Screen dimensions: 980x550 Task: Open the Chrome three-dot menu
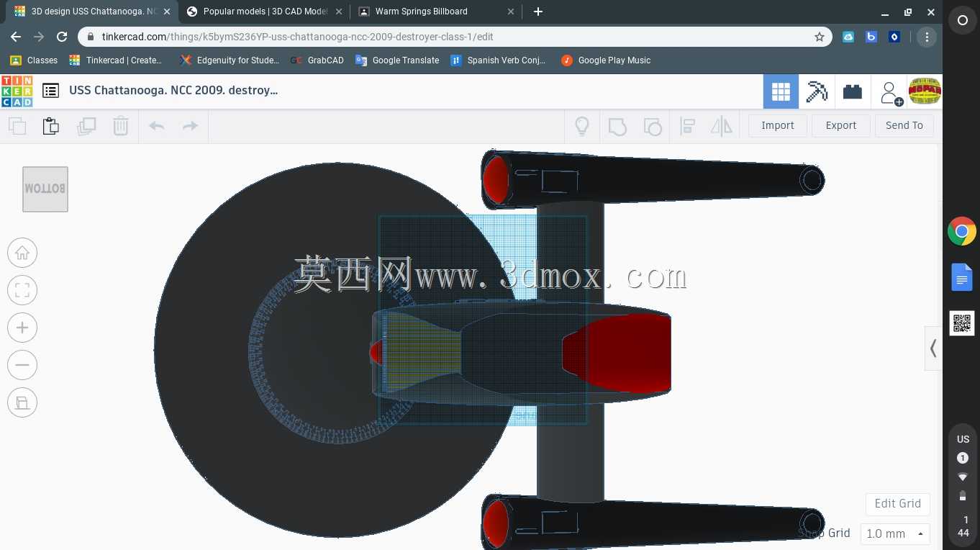click(927, 37)
